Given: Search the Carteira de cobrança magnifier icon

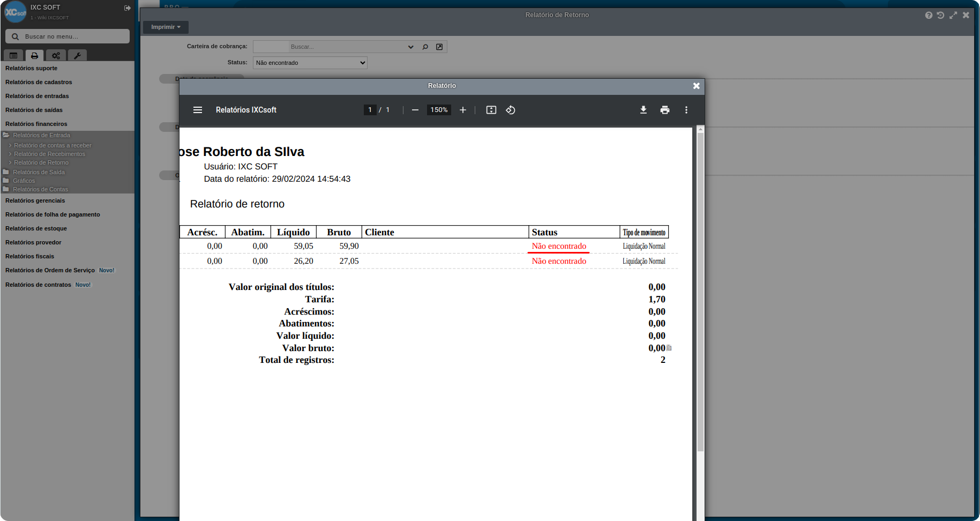Looking at the screenshot, I should coord(425,47).
